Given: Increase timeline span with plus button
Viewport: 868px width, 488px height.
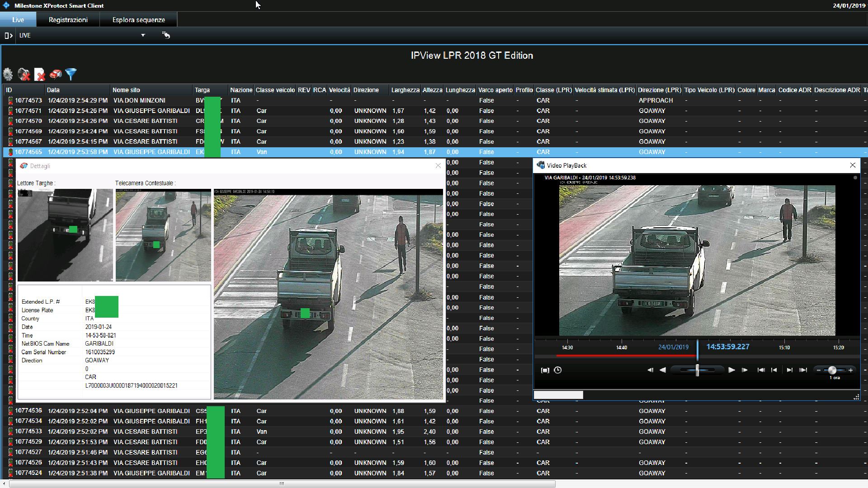Looking at the screenshot, I should click(850, 370).
